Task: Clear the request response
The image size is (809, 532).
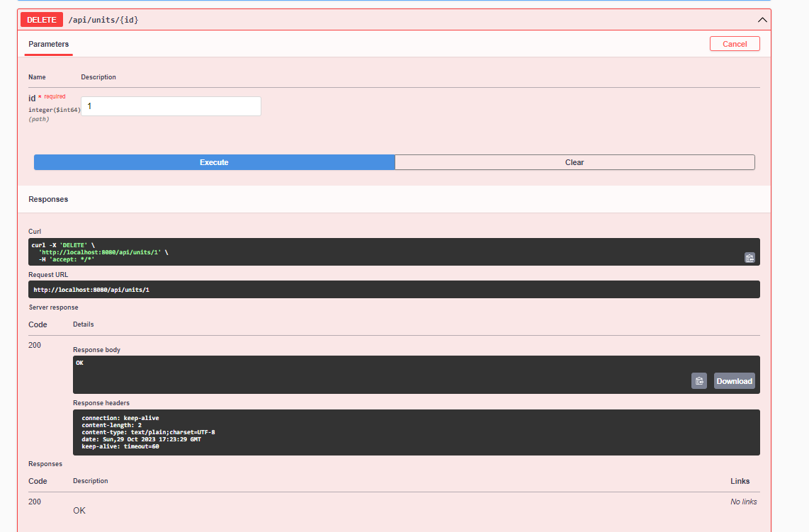Action: (x=575, y=162)
